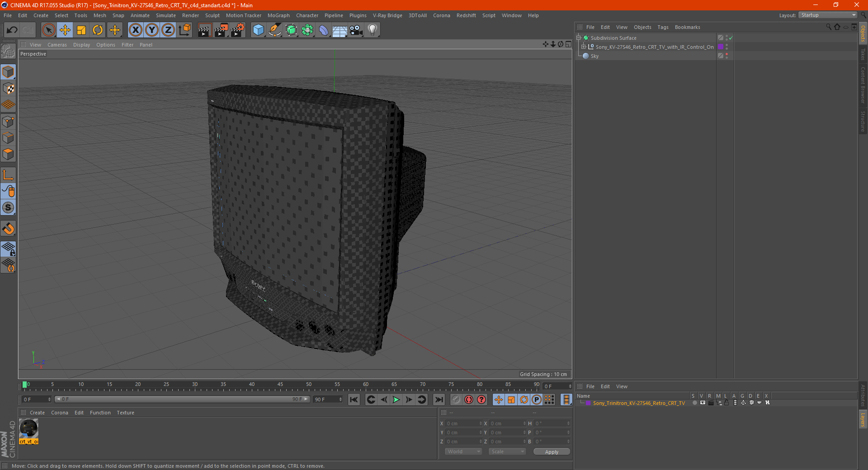The width and height of the screenshot is (868, 470).
Task: Open the Cameras viewport menu
Action: tap(57, 45)
